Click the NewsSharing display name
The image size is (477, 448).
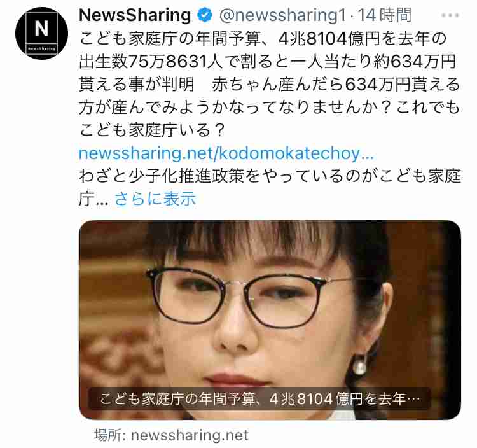[x=135, y=15]
